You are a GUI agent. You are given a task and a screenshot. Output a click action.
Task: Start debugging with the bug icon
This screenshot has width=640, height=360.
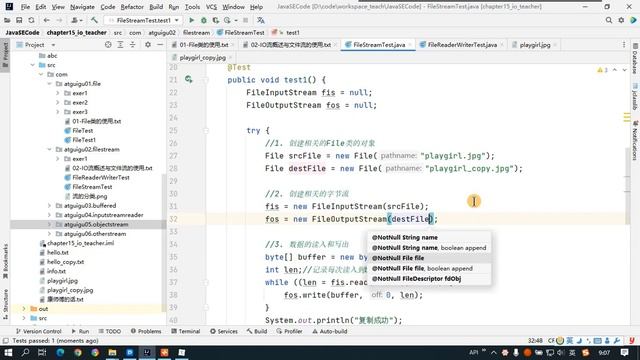204,20
